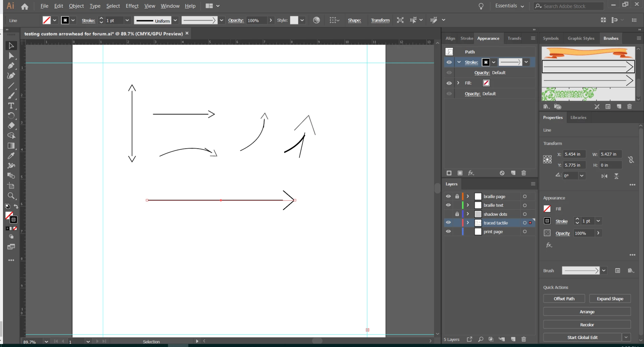644x347 pixels.
Task: Expand the braille page layer
Action: pyautogui.click(x=468, y=196)
